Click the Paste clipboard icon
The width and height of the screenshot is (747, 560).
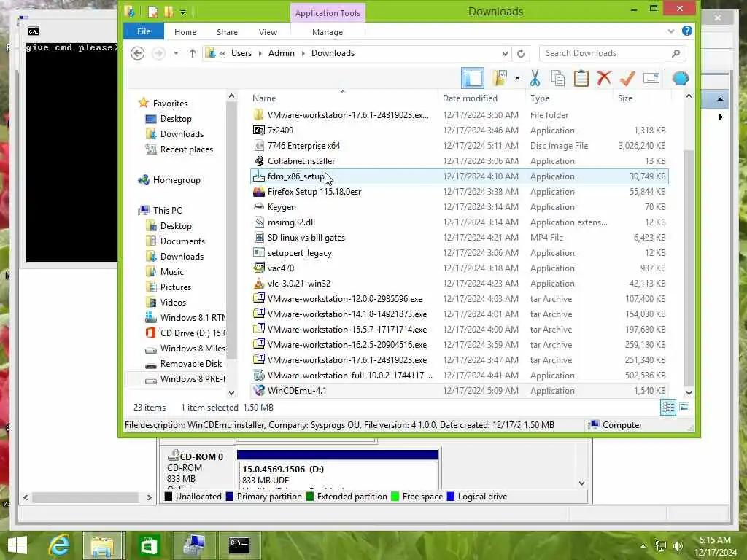point(581,78)
